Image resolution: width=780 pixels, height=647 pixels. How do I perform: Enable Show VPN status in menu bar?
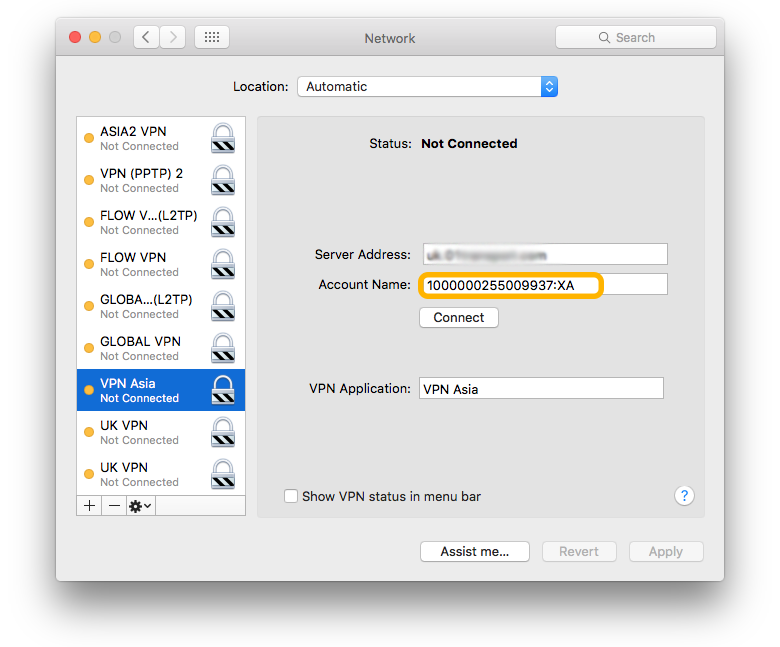coord(291,496)
